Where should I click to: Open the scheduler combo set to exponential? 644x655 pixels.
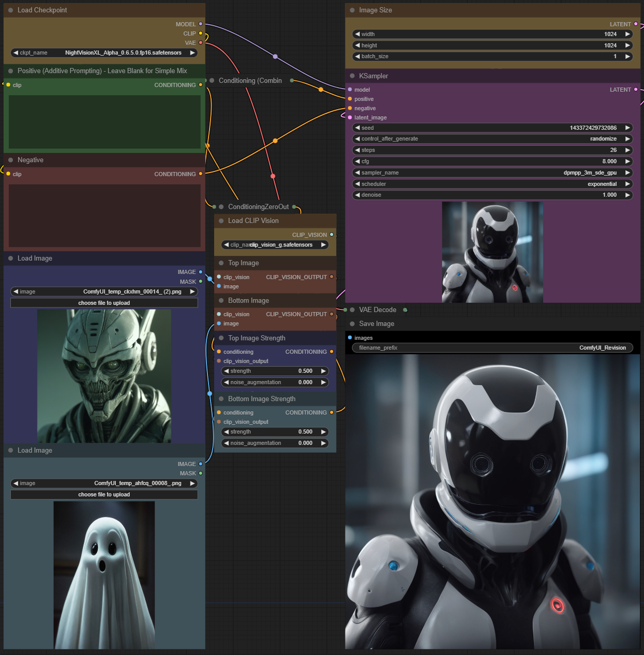(492, 184)
